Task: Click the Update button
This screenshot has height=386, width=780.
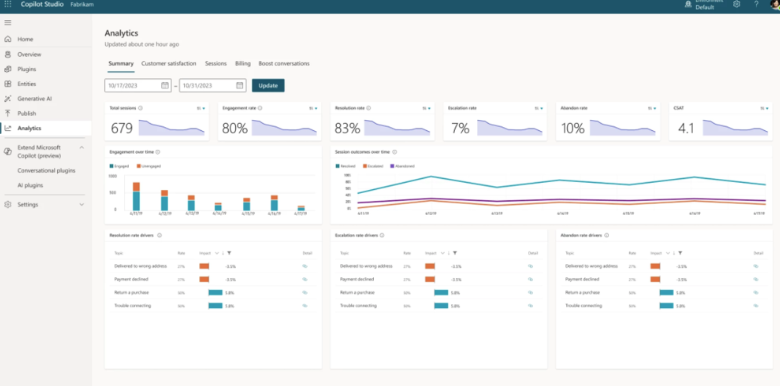Action: click(x=268, y=86)
